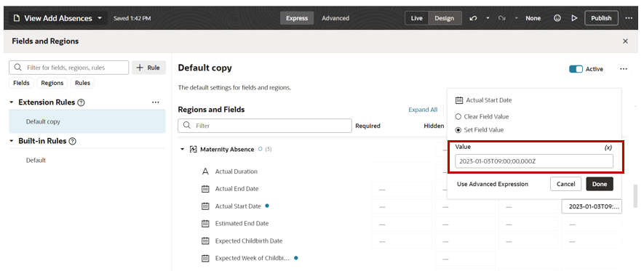Click the Value input field
Viewport: 644px width, 271px height.
[534, 161]
